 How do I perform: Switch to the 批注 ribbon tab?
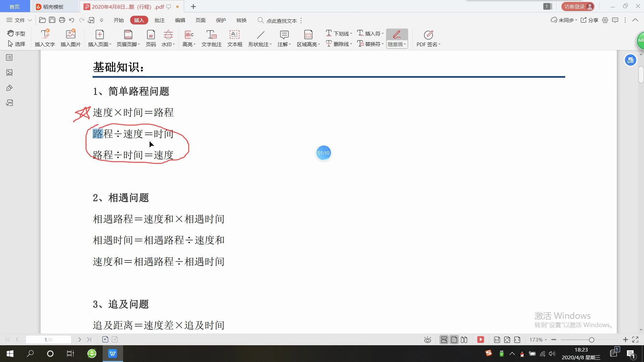click(x=160, y=20)
